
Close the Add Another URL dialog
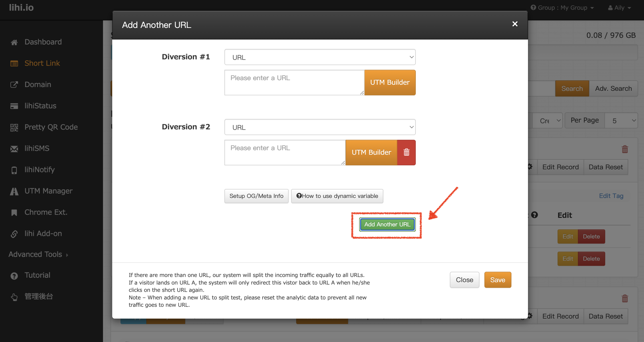pyautogui.click(x=515, y=24)
